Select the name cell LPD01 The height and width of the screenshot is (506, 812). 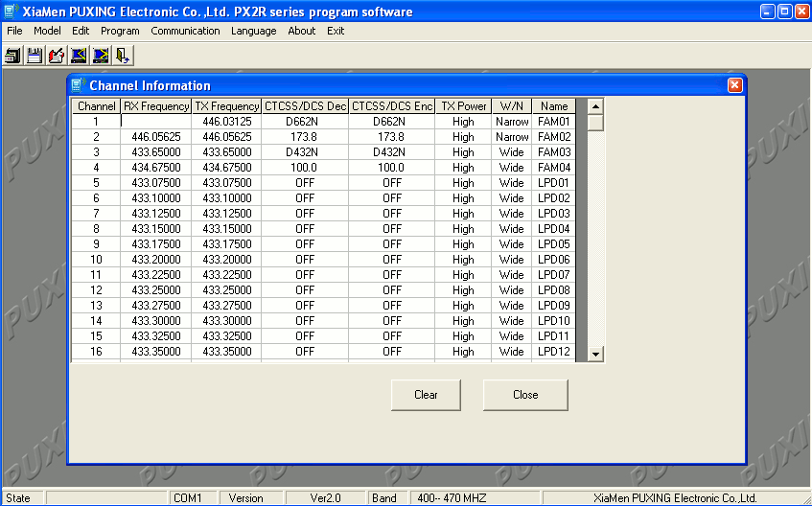coord(554,183)
